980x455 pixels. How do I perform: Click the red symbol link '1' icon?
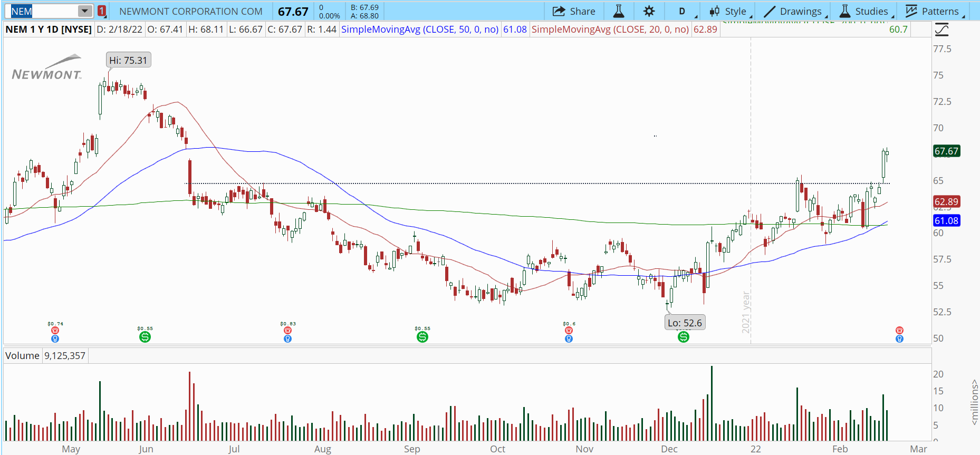click(x=102, y=11)
